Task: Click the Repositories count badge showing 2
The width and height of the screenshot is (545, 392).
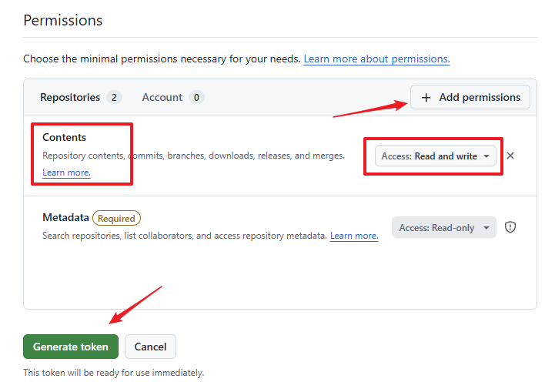Action: coord(114,97)
